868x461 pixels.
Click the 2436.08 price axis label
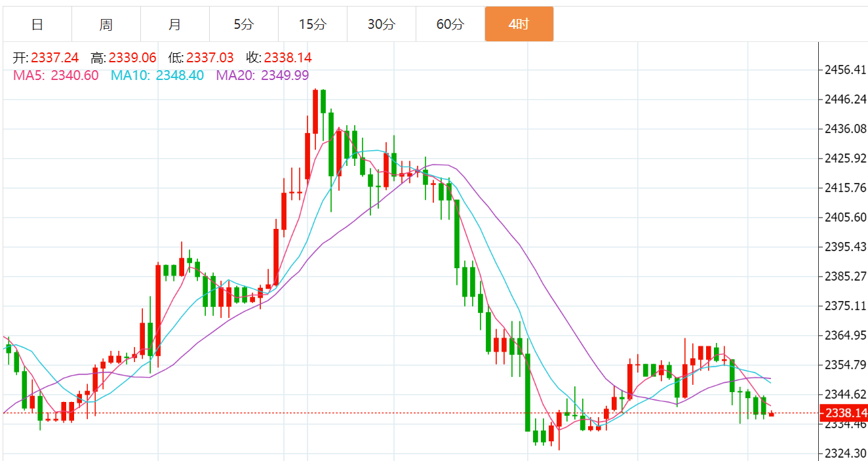[846, 129]
